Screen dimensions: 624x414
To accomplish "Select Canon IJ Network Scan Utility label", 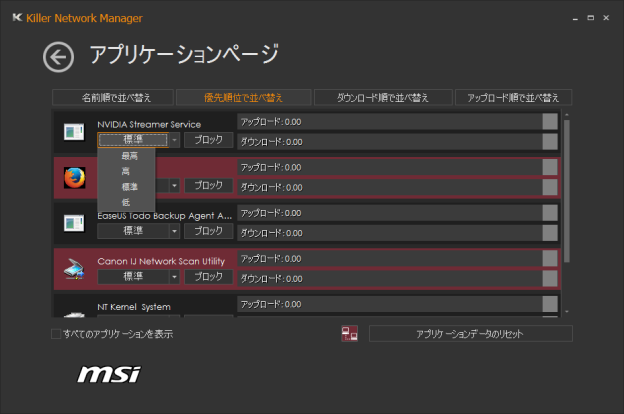I will (x=161, y=262).
